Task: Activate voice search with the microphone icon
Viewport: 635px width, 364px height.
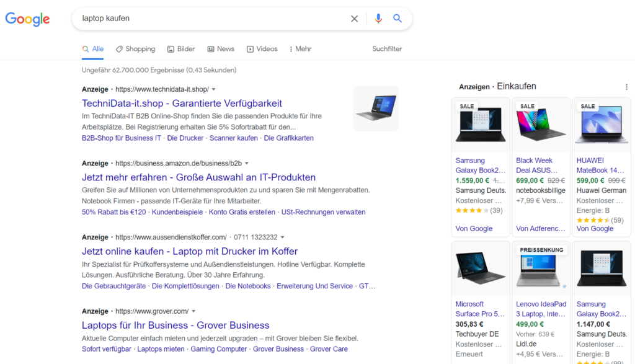Action: (x=378, y=19)
